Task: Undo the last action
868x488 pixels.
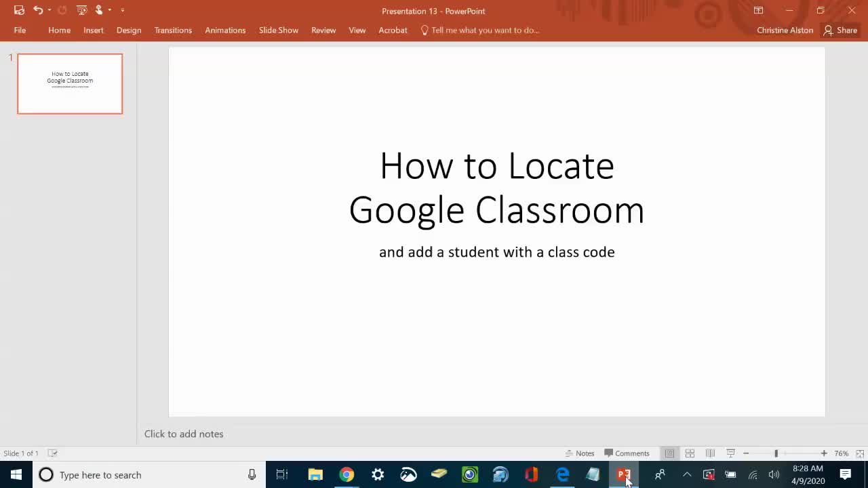Action: [38, 10]
